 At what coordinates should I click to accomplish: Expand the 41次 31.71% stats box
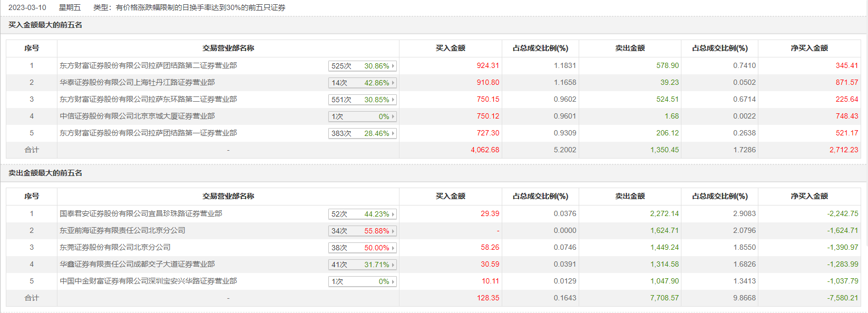pyautogui.click(x=362, y=265)
